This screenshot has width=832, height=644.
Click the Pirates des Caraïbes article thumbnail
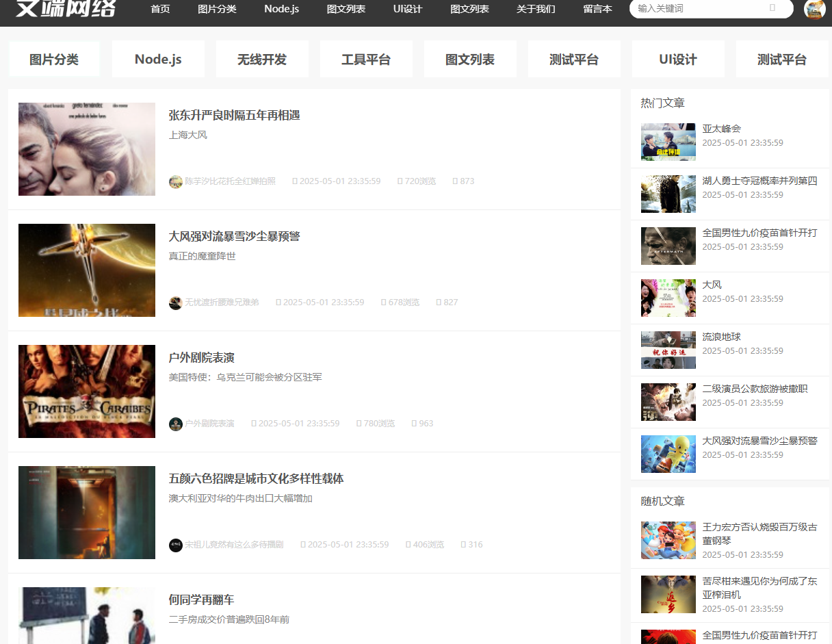(x=87, y=391)
